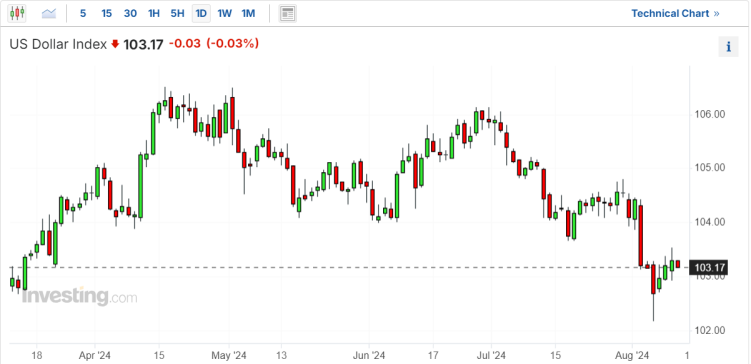
Task: Select the 5 minute interval
Action: (x=83, y=13)
